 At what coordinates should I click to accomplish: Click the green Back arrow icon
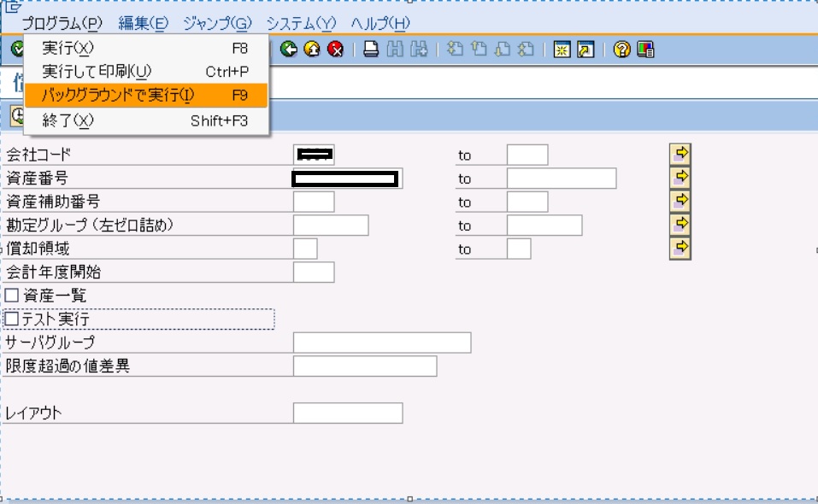click(288, 50)
